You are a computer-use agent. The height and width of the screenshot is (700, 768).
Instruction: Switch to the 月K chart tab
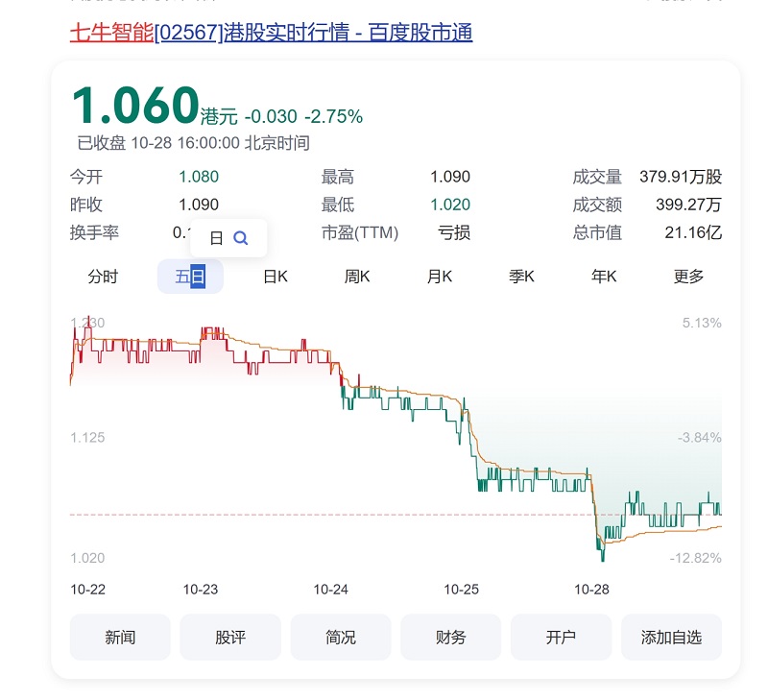click(440, 277)
